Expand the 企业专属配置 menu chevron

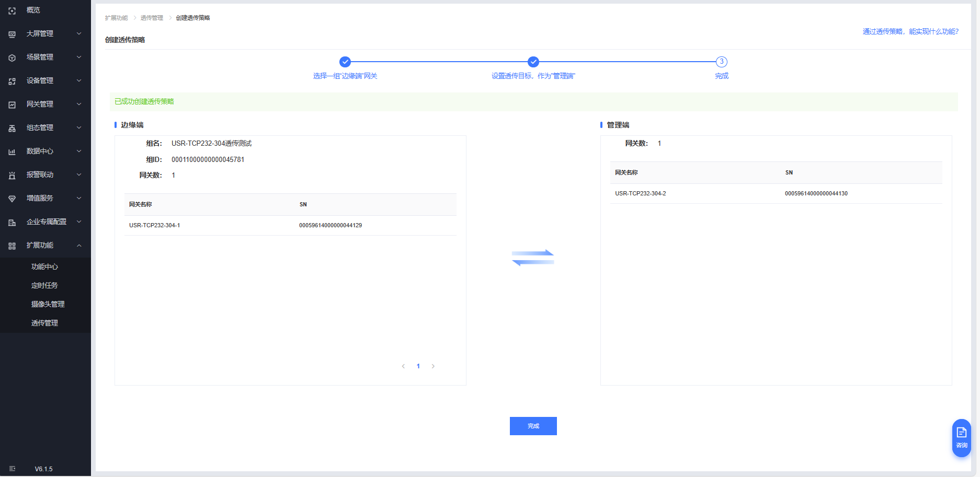[79, 222]
